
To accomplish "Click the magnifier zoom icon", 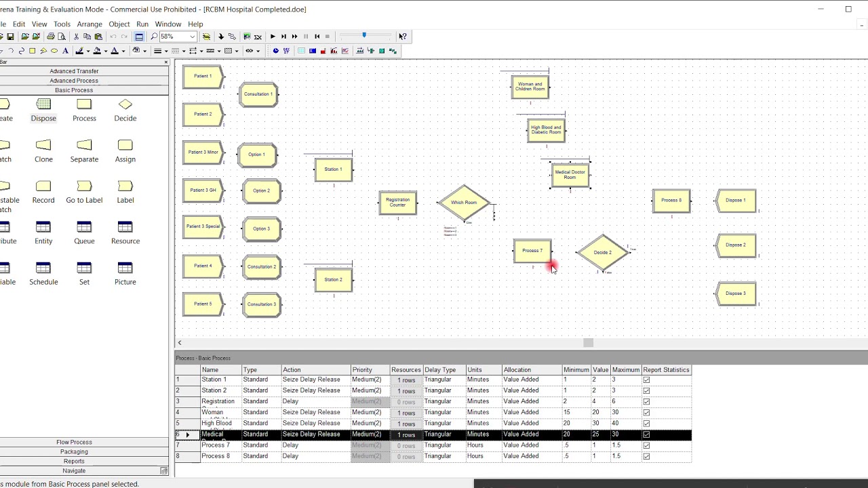I will [x=154, y=37].
